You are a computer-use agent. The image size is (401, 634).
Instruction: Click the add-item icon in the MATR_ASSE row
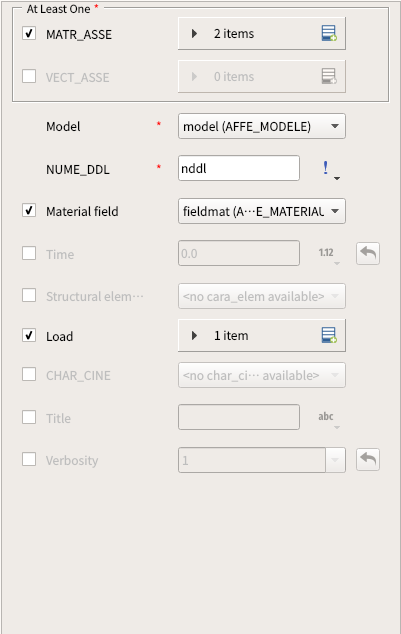pyautogui.click(x=329, y=33)
